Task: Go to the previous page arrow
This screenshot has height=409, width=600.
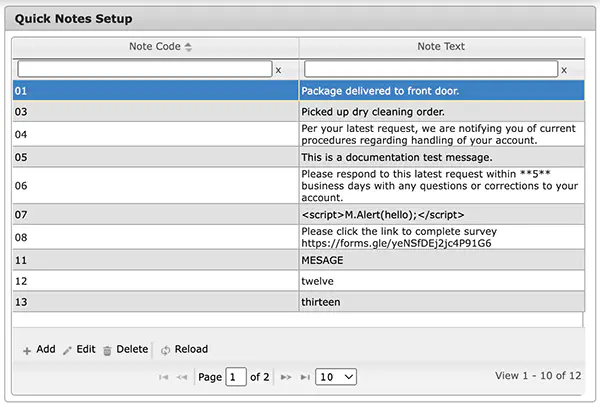Action: tap(182, 377)
